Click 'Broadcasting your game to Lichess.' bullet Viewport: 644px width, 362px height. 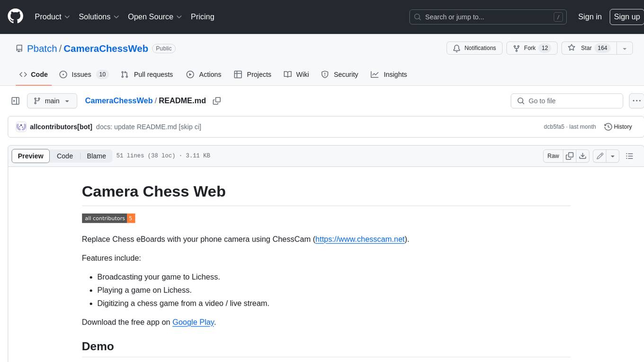coord(159,277)
